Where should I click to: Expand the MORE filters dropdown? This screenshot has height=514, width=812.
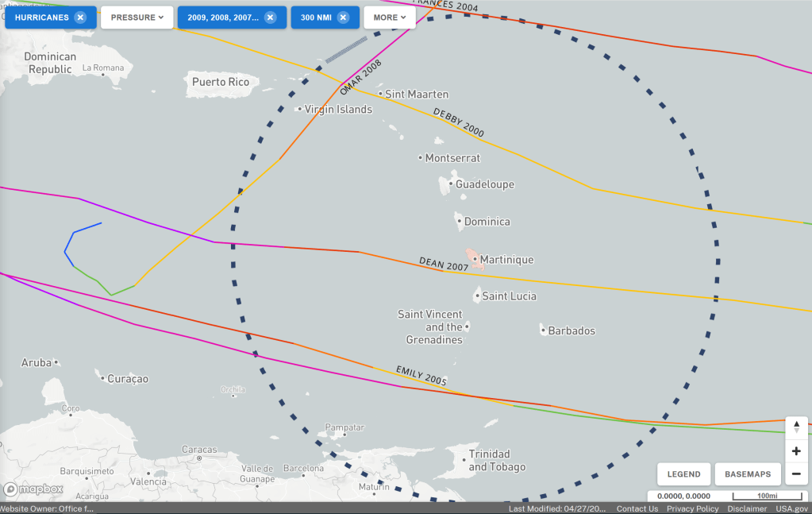(389, 17)
